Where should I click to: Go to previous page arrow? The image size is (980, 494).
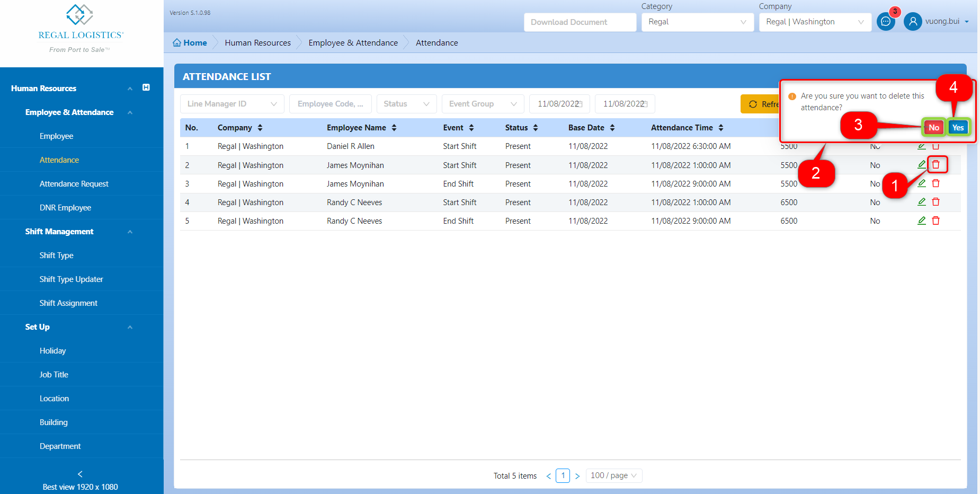click(x=549, y=476)
